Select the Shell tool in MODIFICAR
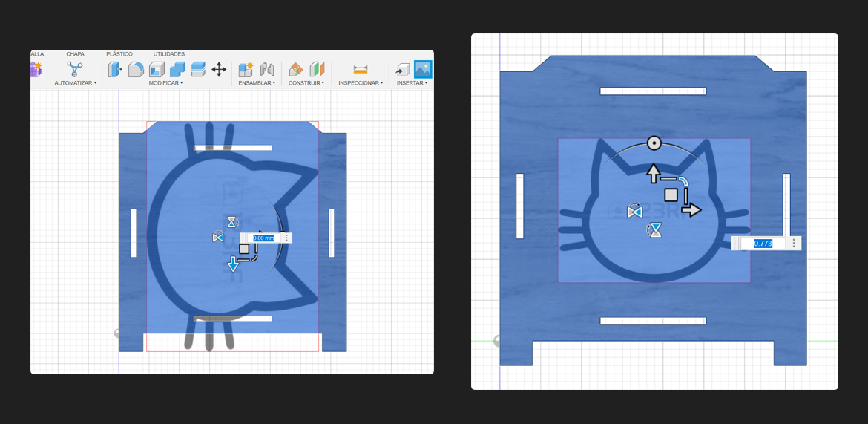868x424 pixels. click(x=157, y=69)
